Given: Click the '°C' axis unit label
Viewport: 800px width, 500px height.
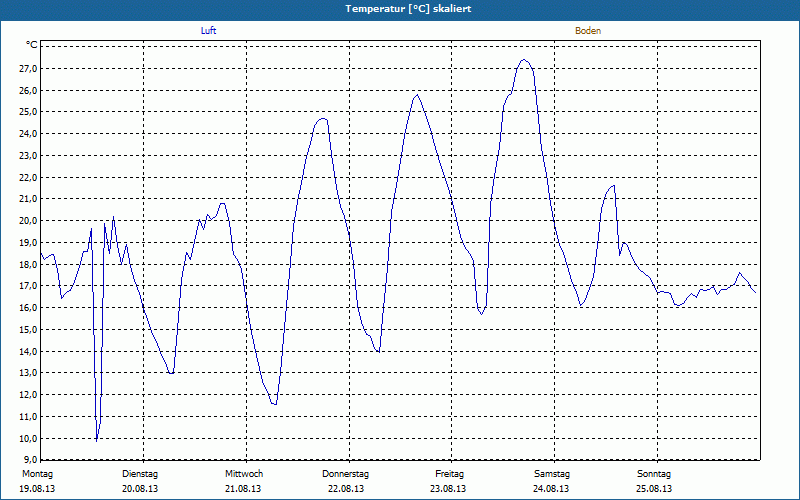Looking at the screenshot, I should tap(32, 45).
